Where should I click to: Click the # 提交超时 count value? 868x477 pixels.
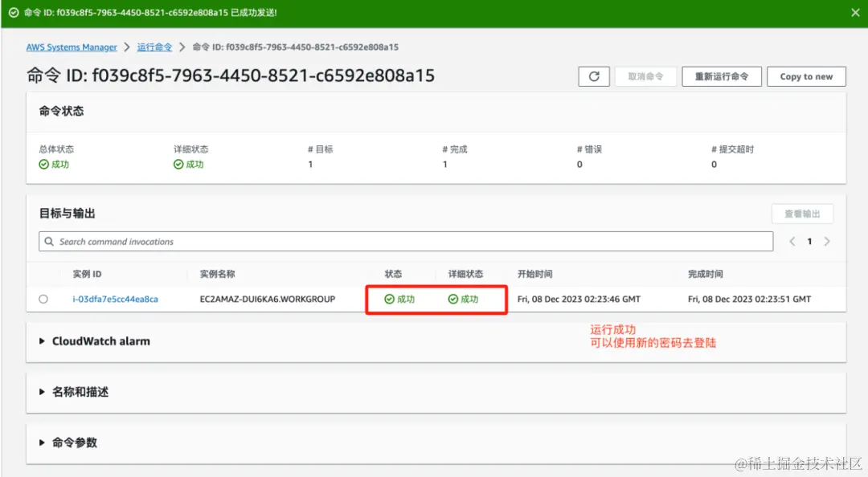714,165
